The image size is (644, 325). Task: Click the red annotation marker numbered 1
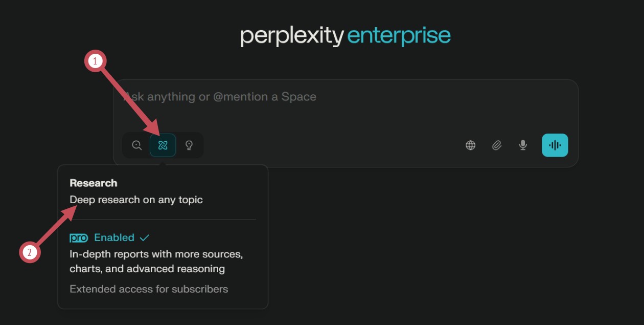(x=95, y=62)
